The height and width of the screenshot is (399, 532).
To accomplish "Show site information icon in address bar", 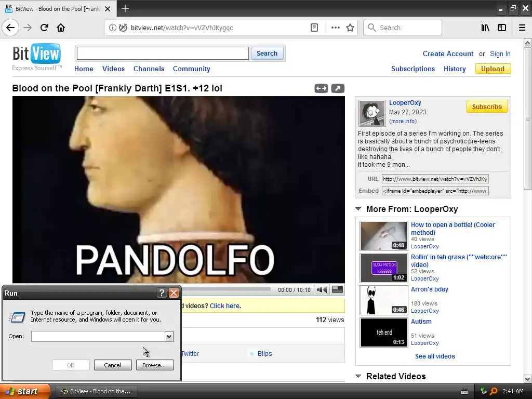I will 112,28.
